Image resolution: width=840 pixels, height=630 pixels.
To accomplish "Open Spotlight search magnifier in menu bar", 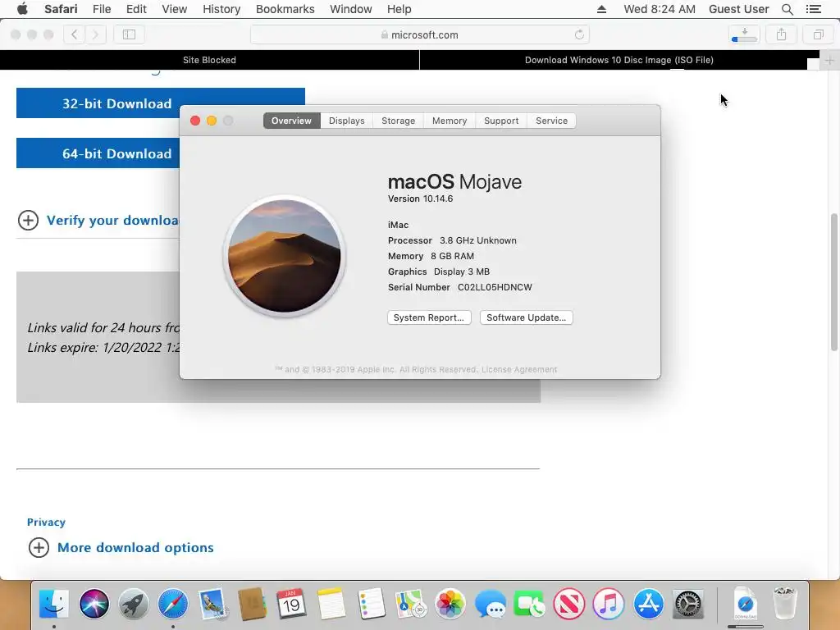I will click(787, 9).
